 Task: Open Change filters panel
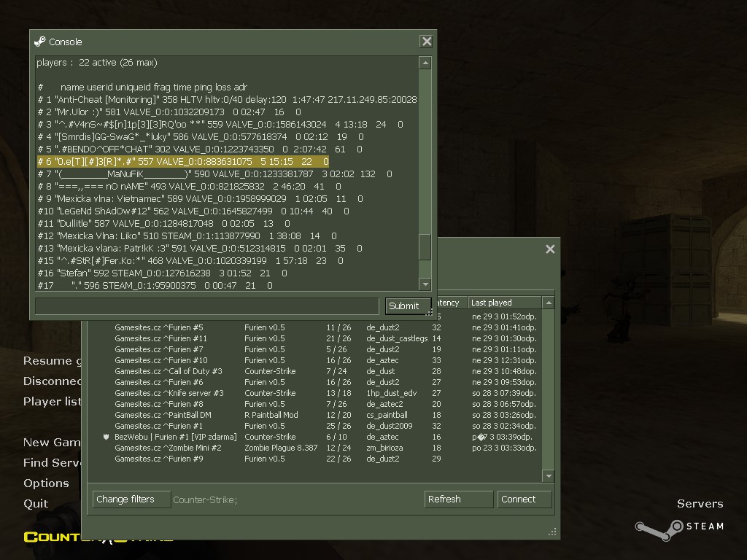pyautogui.click(x=131, y=499)
